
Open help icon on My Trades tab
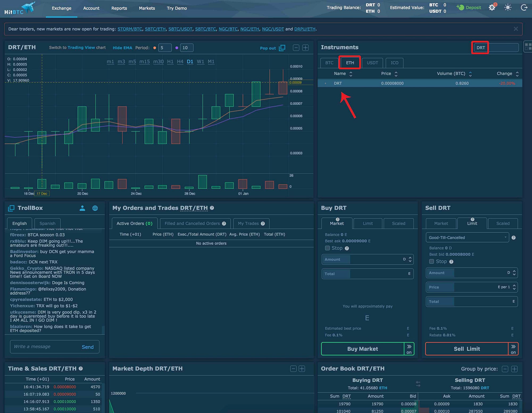[x=263, y=223]
